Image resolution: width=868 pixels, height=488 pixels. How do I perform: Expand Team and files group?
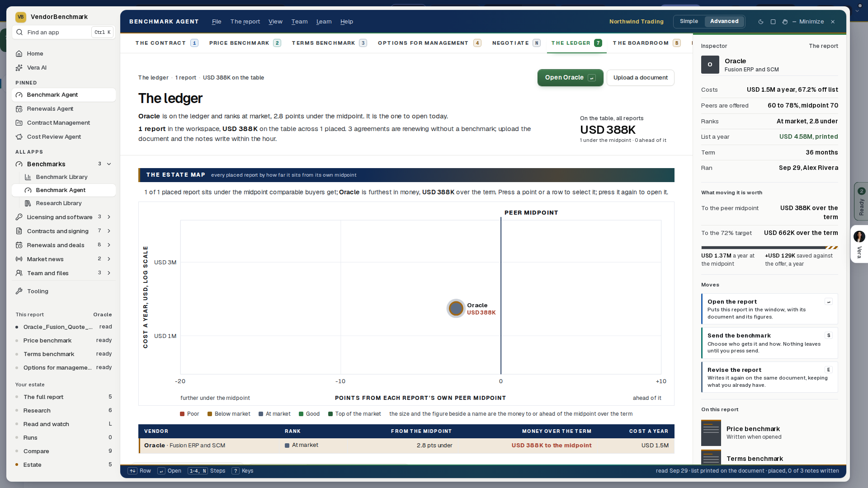(109, 273)
